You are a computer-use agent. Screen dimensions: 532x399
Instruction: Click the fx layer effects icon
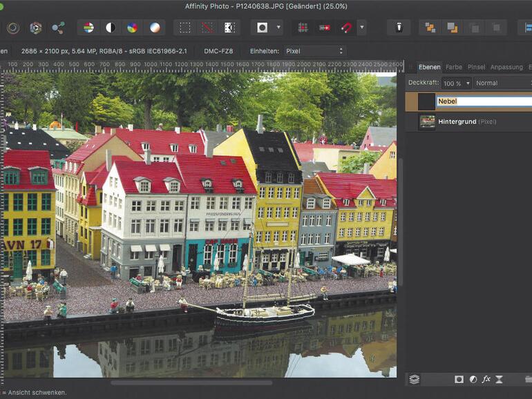click(x=486, y=379)
